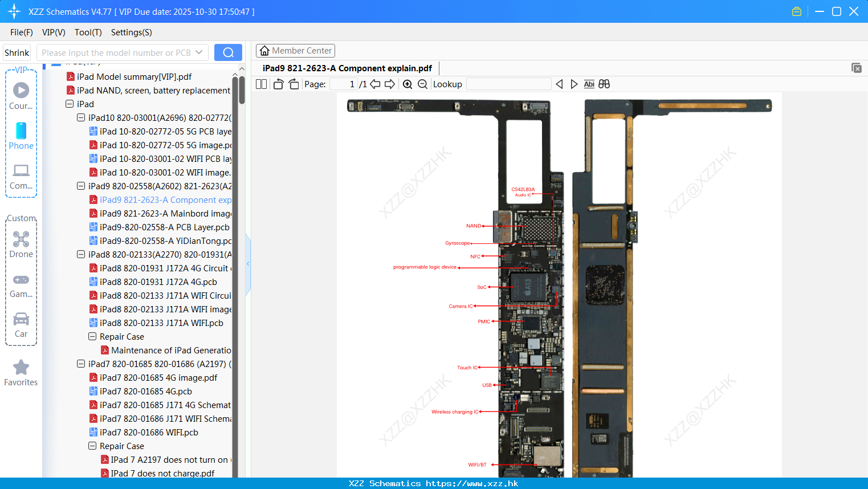Viewport: 868px width, 489px height.
Task: Open the model number dropdown arrow
Action: 199,52
